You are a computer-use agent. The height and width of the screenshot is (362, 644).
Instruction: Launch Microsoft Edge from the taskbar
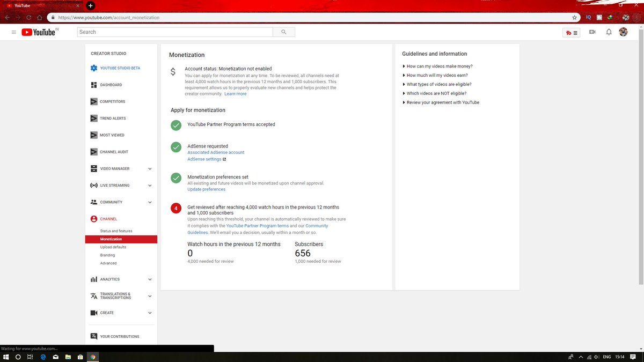[x=43, y=357]
